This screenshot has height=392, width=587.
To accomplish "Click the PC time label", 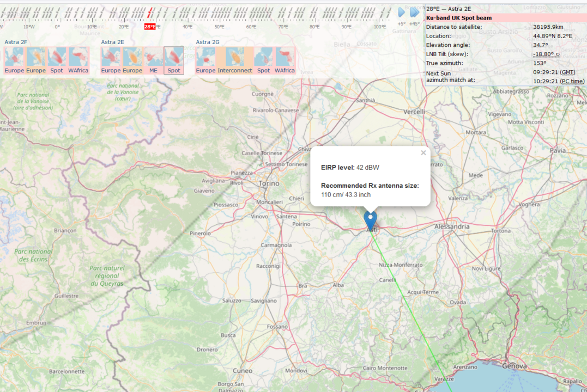I will [572, 81].
